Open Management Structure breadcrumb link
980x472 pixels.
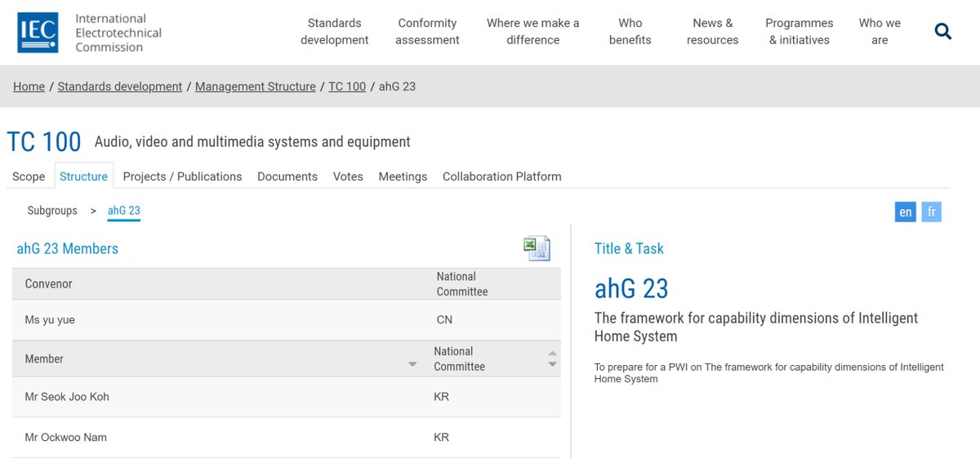point(255,87)
